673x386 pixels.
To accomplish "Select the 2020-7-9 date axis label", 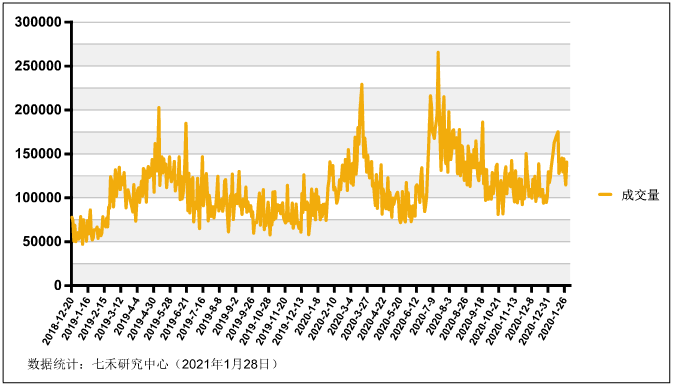I will click(x=423, y=316).
